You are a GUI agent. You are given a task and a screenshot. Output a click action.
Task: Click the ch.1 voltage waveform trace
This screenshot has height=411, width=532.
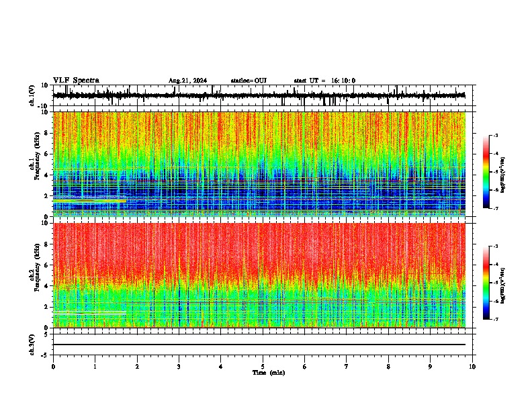(x=259, y=95)
